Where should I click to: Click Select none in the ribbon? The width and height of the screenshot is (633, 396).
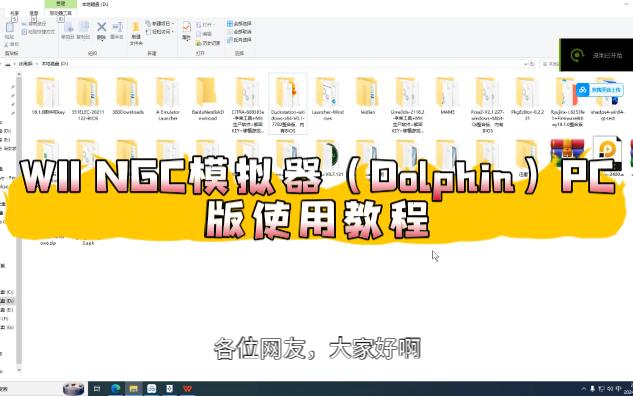(x=239, y=31)
